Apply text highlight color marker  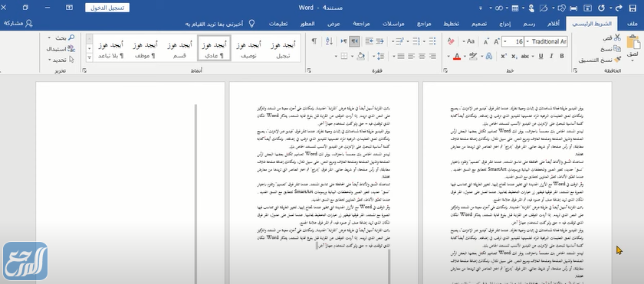(473, 56)
